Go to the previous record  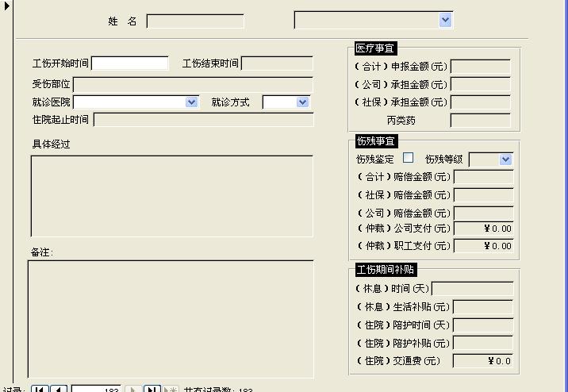59,390
